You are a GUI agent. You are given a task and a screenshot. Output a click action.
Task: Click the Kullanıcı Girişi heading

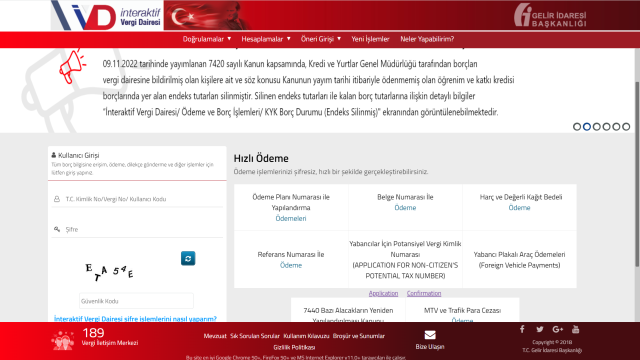(x=75, y=155)
